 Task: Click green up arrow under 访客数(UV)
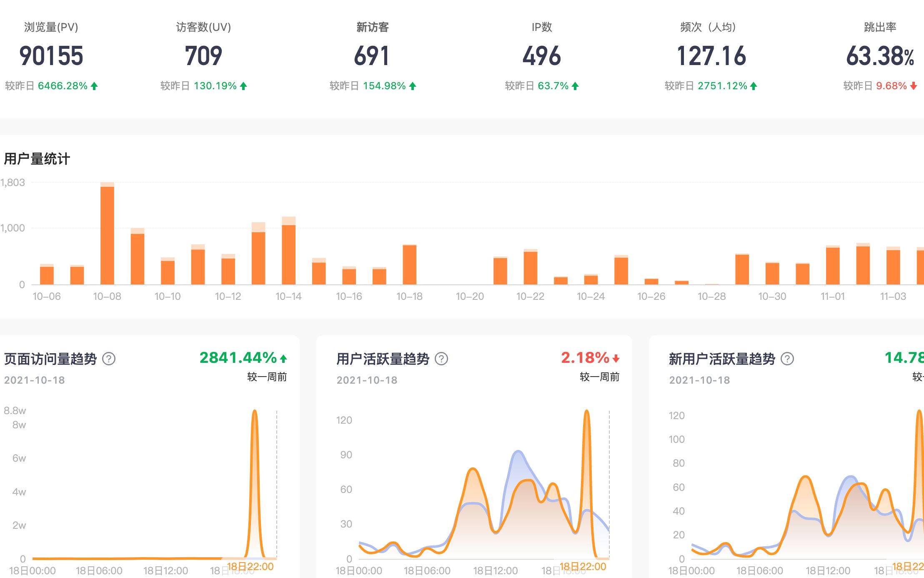tap(243, 86)
